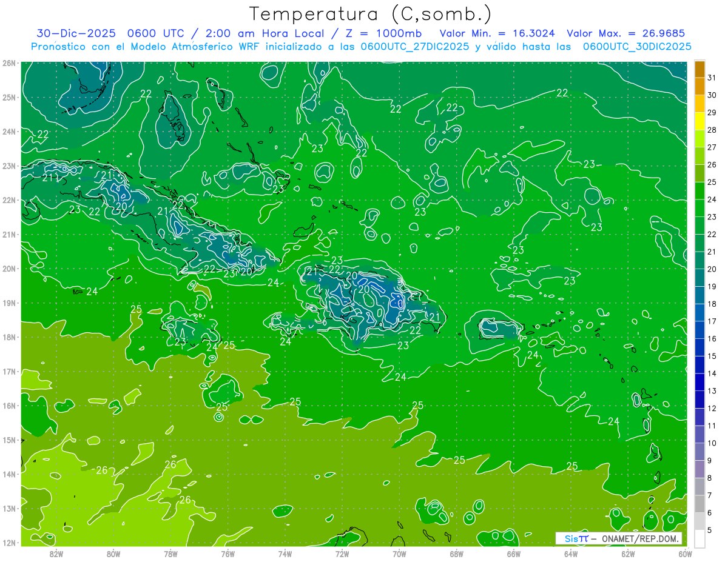The height and width of the screenshot is (562, 728).
Task: Click the '20N' latitude label
Action: click(9, 269)
